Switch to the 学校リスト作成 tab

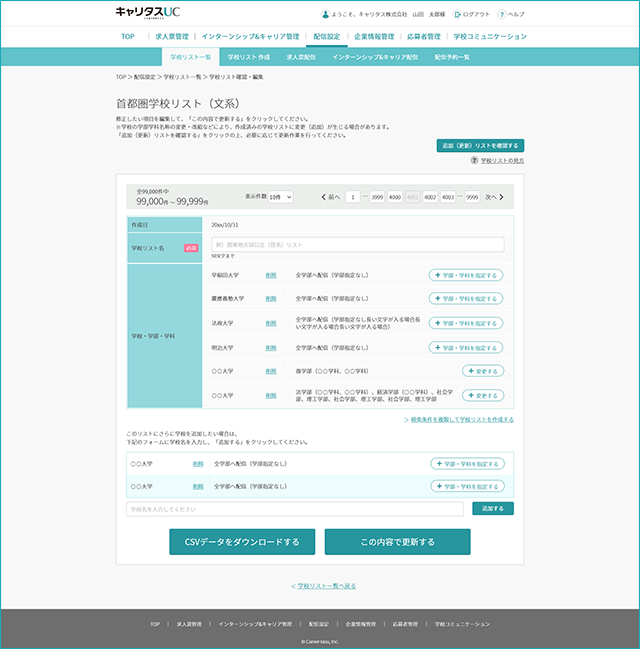249,57
